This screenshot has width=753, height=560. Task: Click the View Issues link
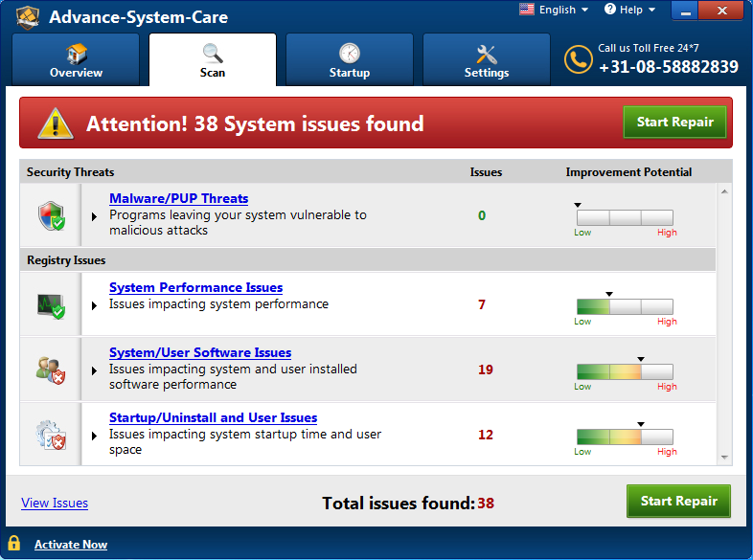click(55, 503)
